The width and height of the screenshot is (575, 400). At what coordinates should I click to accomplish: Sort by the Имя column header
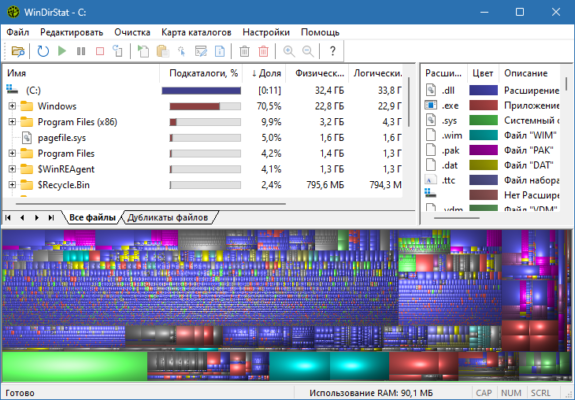(x=81, y=73)
